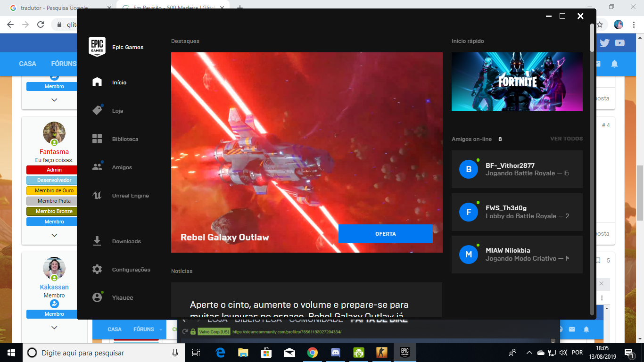Open the Biblioteca grid icon

coord(97,139)
